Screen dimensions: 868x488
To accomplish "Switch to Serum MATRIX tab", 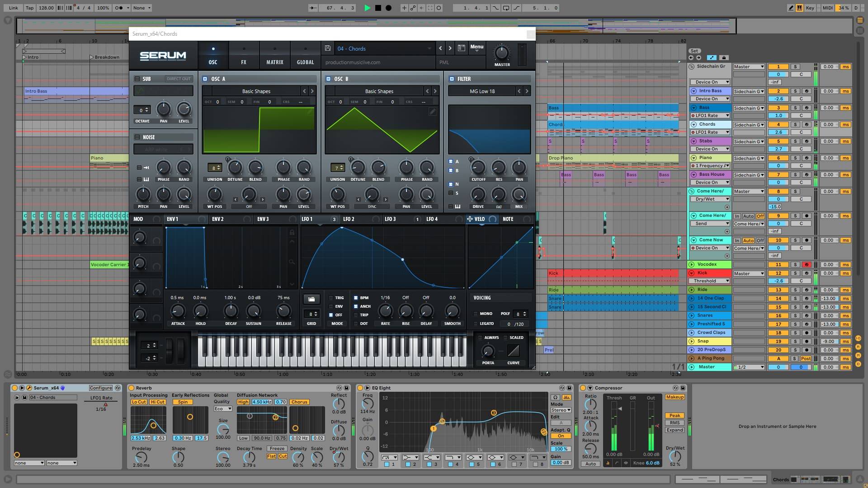I will click(274, 55).
